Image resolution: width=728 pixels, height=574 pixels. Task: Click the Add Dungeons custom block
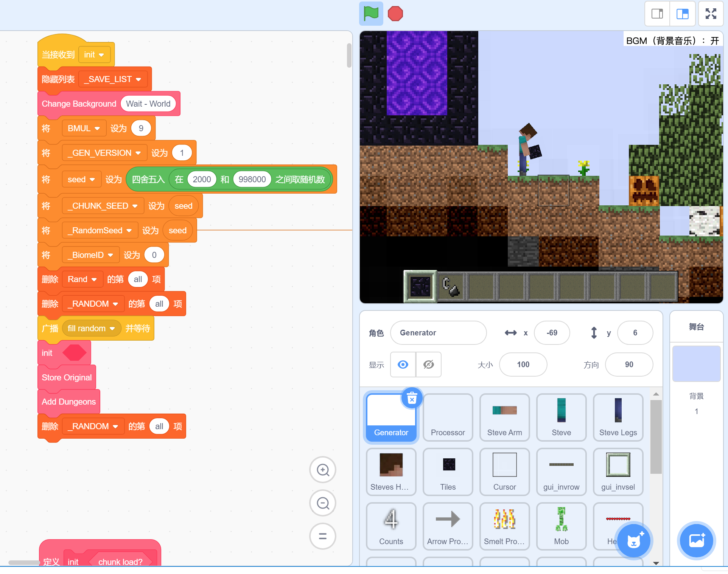(68, 402)
